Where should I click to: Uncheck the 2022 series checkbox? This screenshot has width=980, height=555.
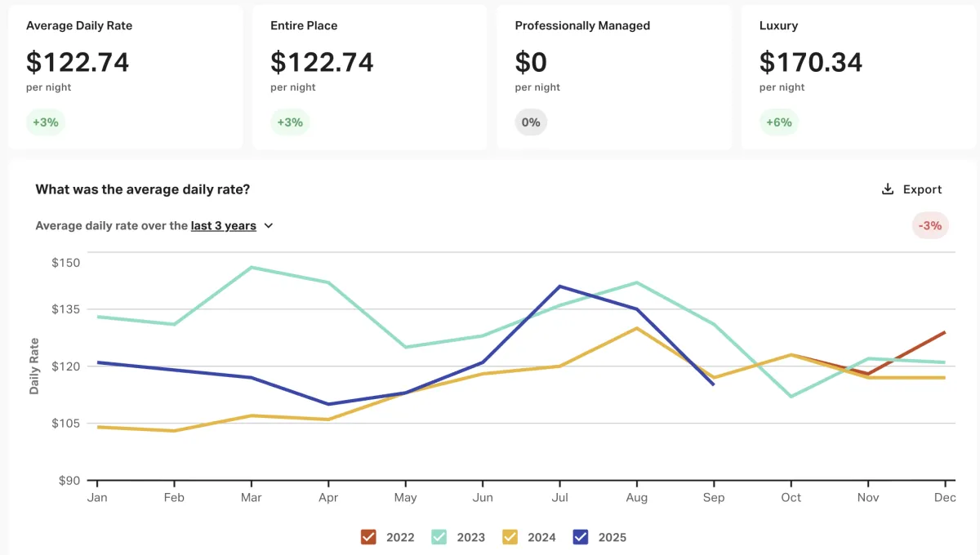(x=368, y=537)
